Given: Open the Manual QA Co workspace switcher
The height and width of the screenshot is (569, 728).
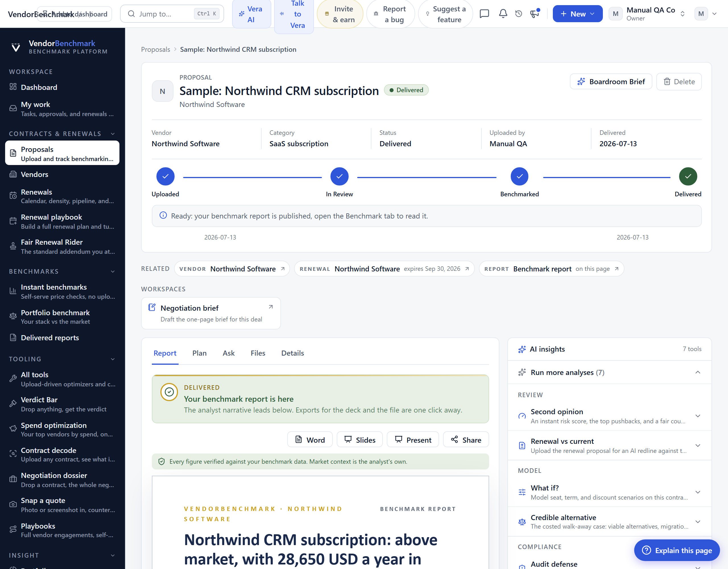Looking at the screenshot, I should coord(647,14).
